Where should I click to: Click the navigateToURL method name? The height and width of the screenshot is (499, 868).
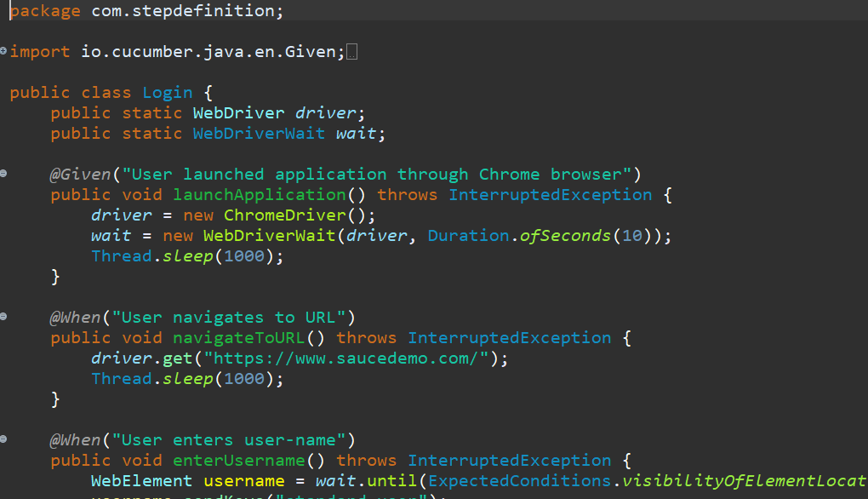pos(238,338)
